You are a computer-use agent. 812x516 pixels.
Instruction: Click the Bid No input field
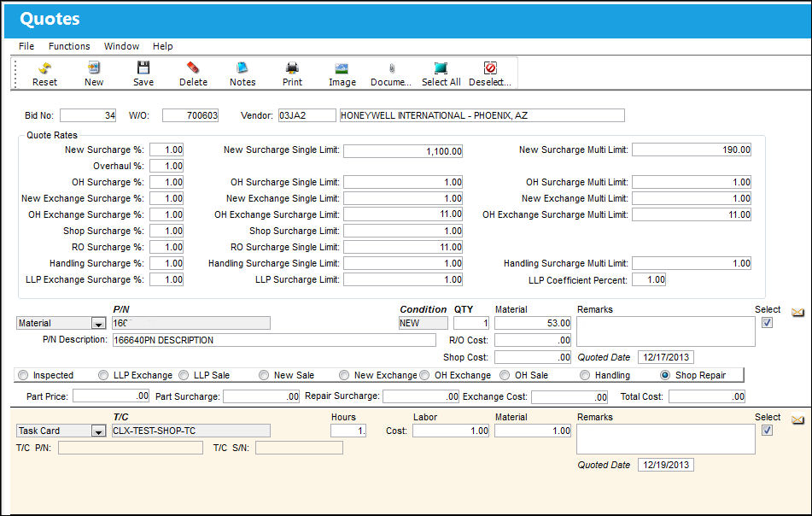[88, 115]
